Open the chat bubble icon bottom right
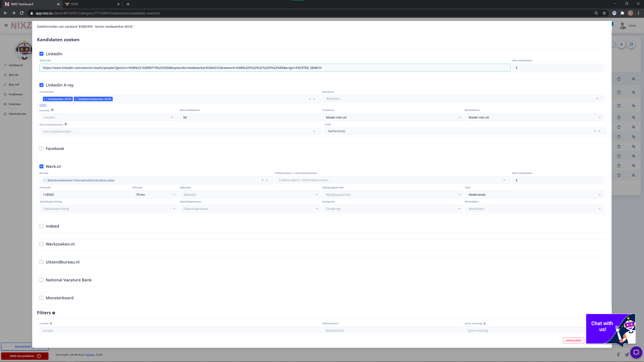Image resolution: width=644 pixels, height=362 pixels. (x=636, y=352)
